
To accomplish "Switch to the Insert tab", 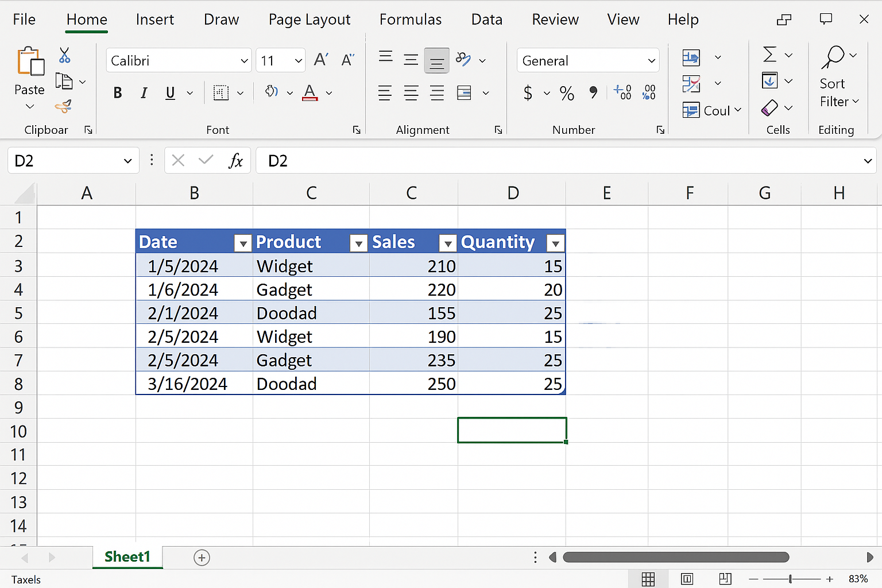I will (x=155, y=20).
